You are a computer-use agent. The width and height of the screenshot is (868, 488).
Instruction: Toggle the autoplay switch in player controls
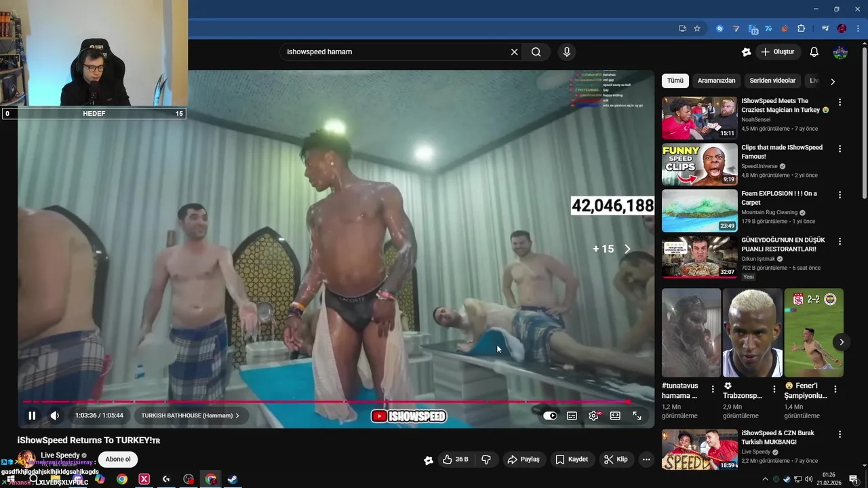(x=550, y=415)
